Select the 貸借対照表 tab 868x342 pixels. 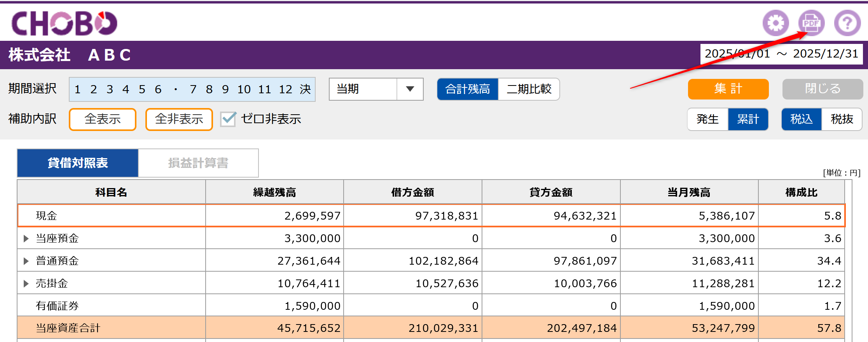pos(78,163)
